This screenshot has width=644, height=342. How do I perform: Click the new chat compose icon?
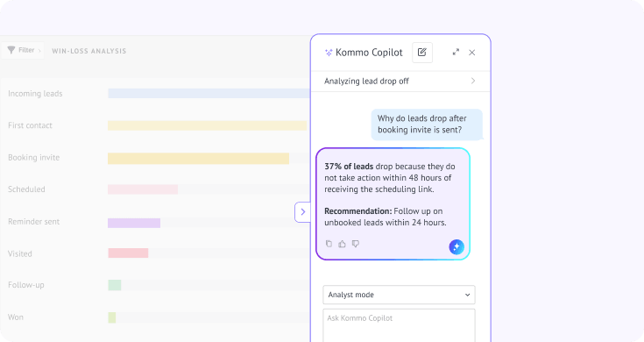coord(422,53)
